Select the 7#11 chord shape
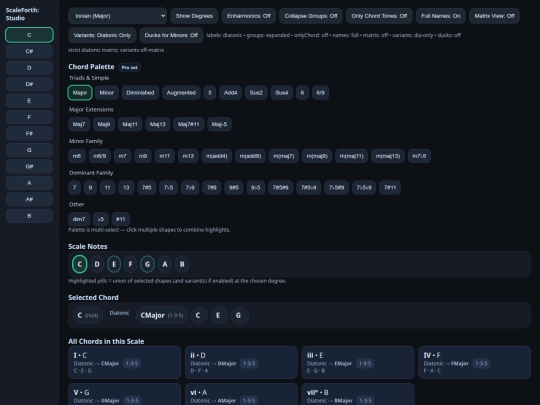This screenshot has width=540, height=405. (x=390, y=188)
